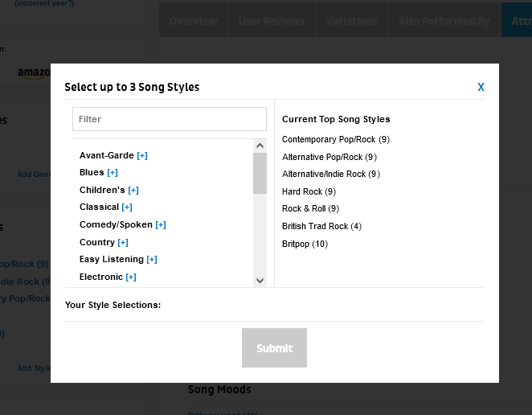Switch to the Variations tab

[x=351, y=21]
